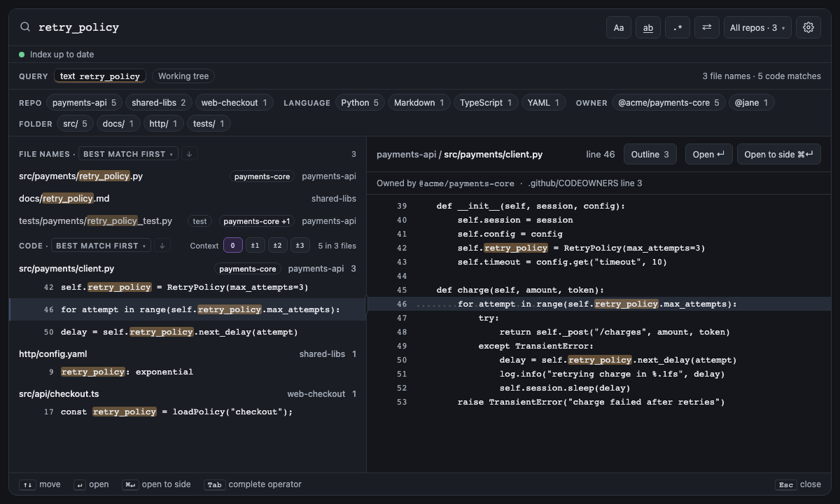Viewport: 840px width, 504px height.
Task: Filter by docs/ folder chip
Action: pyautogui.click(x=118, y=124)
